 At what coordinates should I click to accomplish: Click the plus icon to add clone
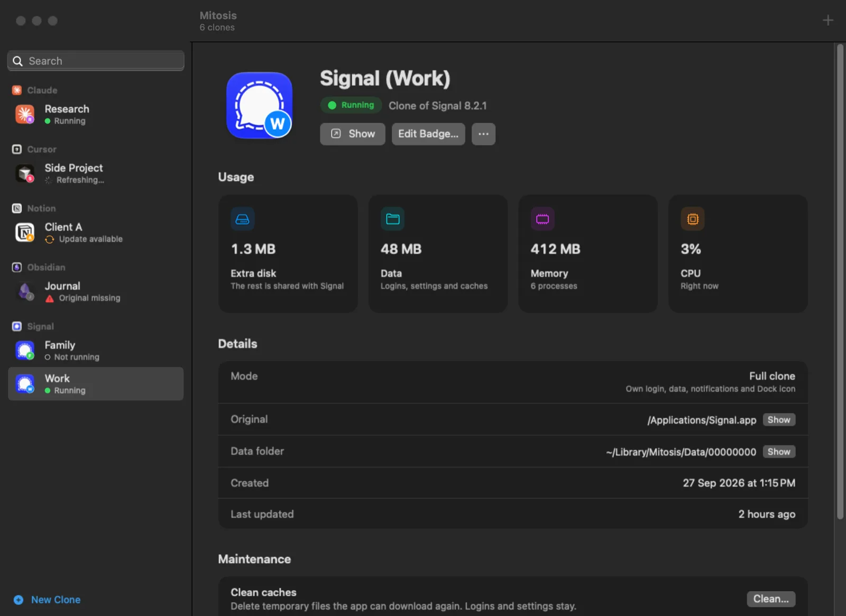828,21
